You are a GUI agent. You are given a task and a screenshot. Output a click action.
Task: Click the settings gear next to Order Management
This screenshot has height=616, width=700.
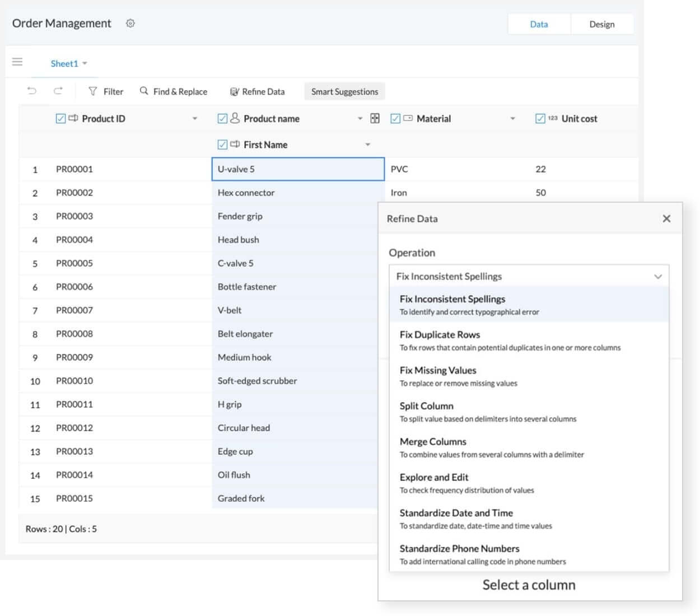click(x=130, y=24)
